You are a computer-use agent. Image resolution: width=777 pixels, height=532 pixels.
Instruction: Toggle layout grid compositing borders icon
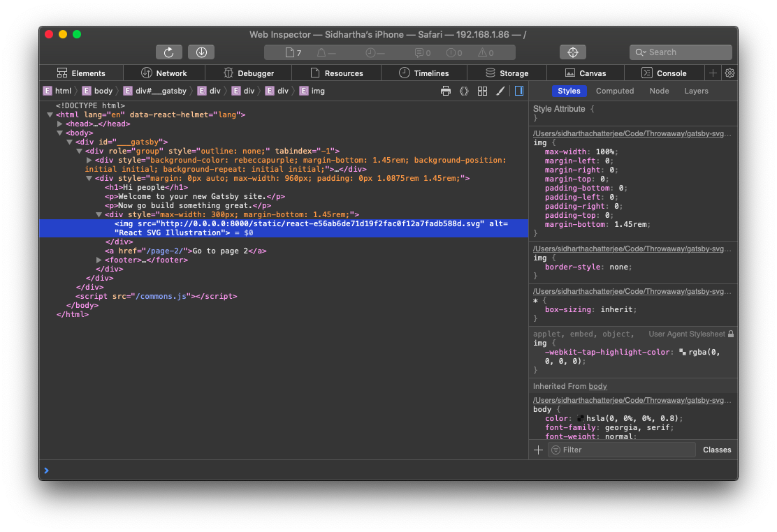tap(482, 91)
